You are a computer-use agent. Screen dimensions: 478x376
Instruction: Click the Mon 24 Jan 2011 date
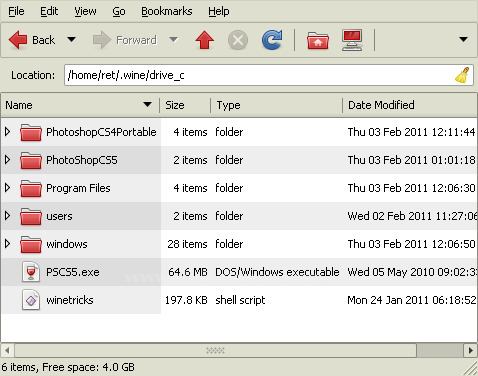(412, 300)
